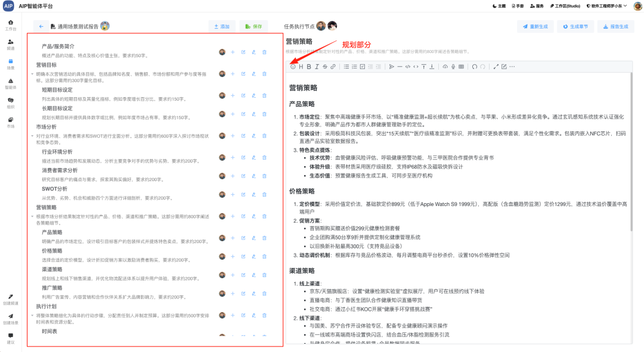Toggle bold formatting in the editor
The width and height of the screenshot is (644, 352).
[x=309, y=67]
